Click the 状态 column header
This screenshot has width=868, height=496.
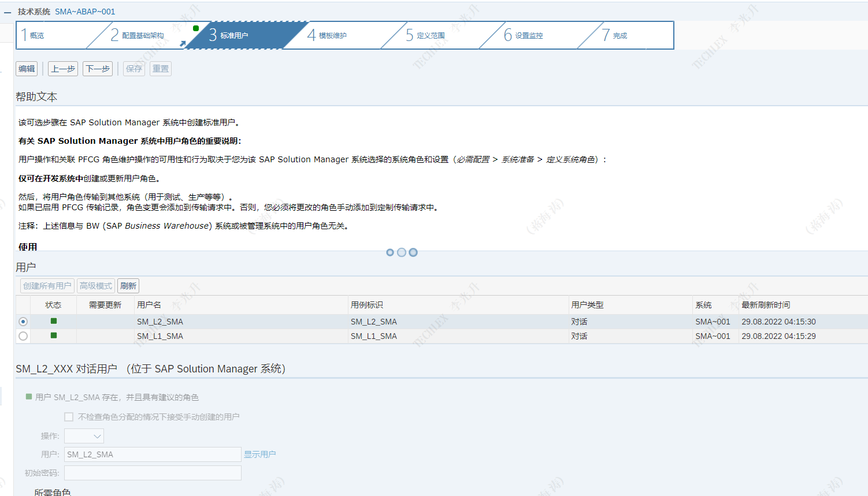[53, 305]
